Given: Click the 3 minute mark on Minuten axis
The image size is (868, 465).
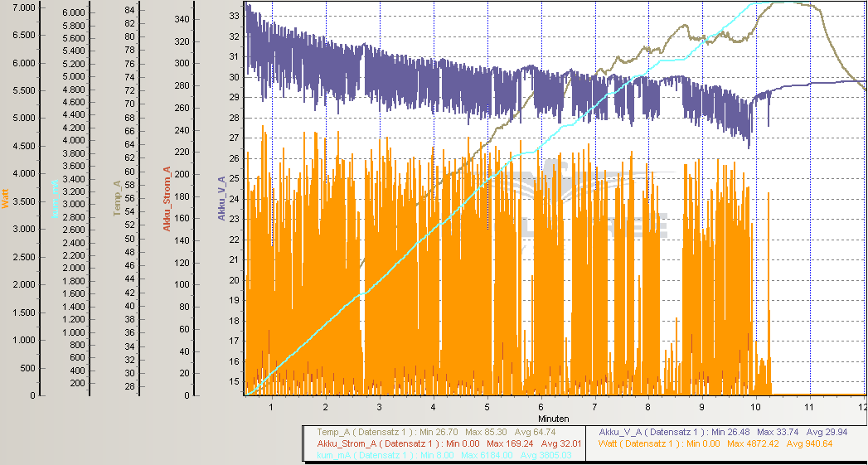Looking at the screenshot, I should click(x=379, y=406).
